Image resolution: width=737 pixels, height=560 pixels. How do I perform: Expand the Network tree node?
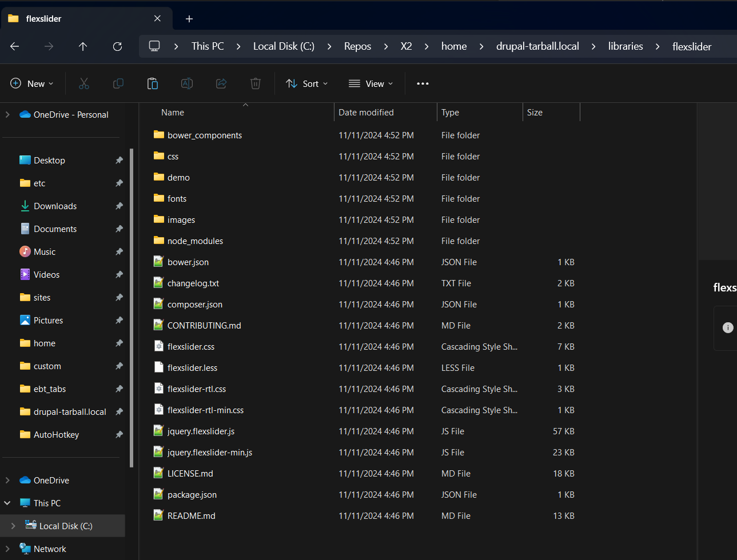[7, 549]
